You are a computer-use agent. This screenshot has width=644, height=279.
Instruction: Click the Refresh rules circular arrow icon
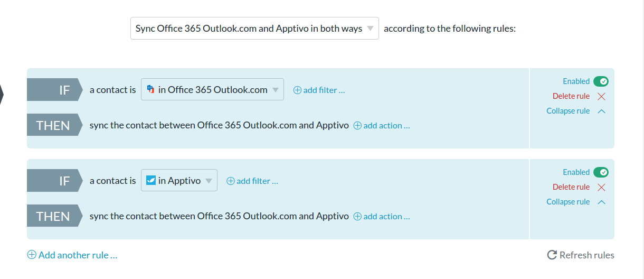552,255
